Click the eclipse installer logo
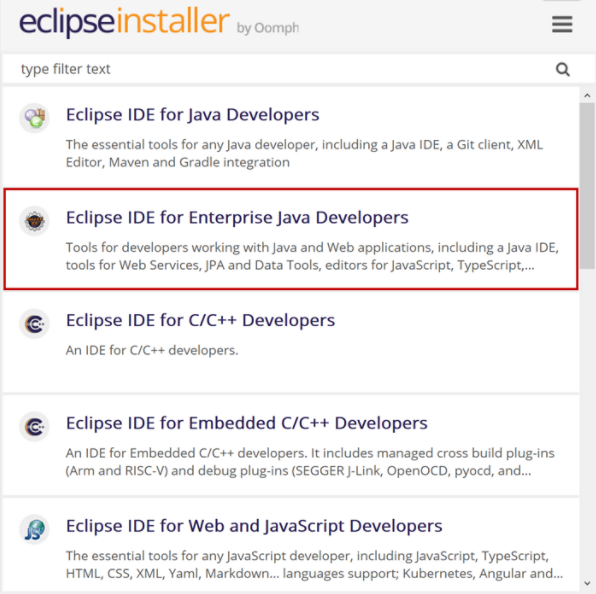Viewport: 596px width, 594px height. 124,22
